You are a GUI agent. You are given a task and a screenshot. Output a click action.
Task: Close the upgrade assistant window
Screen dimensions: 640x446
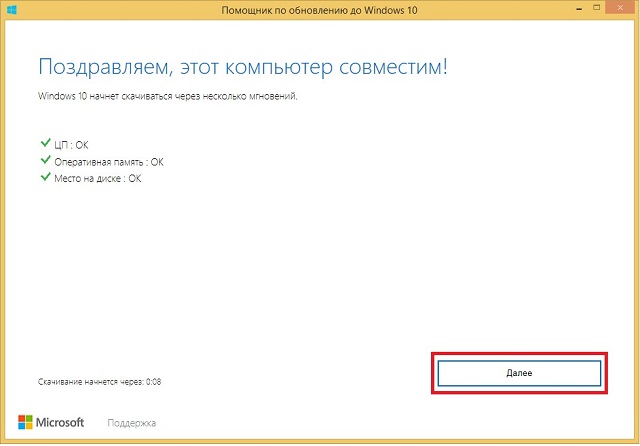tap(620, 8)
